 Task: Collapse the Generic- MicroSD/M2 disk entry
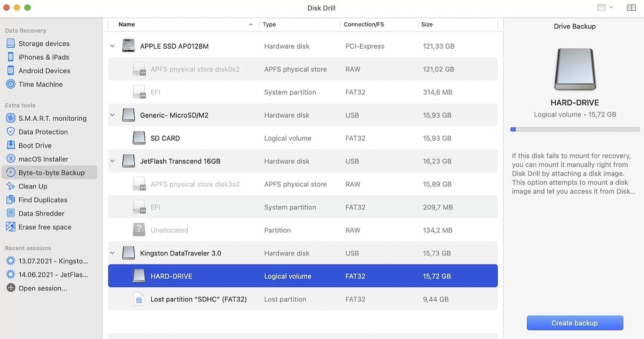click(112, 115)
